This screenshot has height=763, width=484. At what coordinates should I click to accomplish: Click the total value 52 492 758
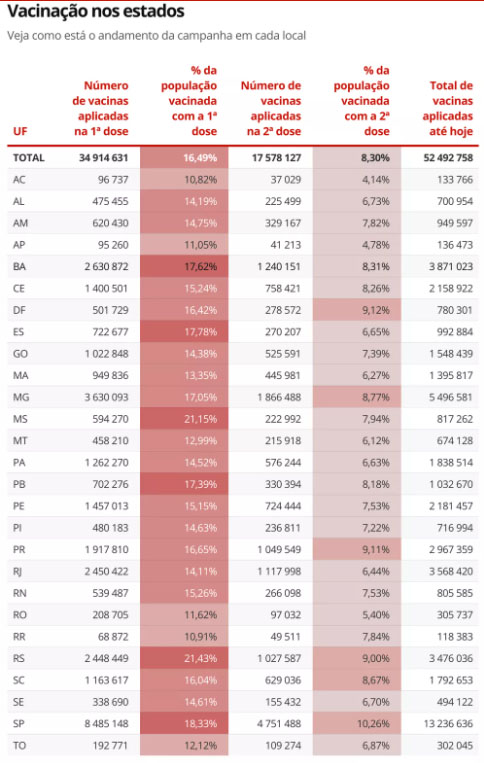448,158
